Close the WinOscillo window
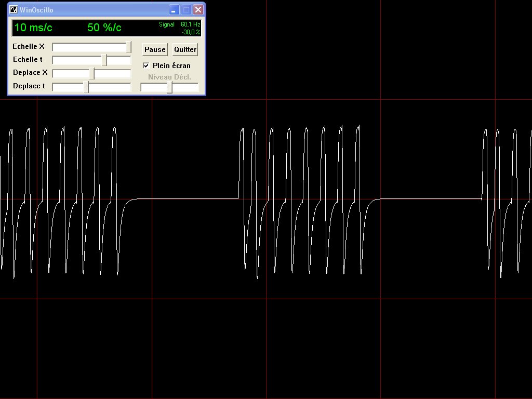This screenshot has height=399, width=532. tap(198, 9)
